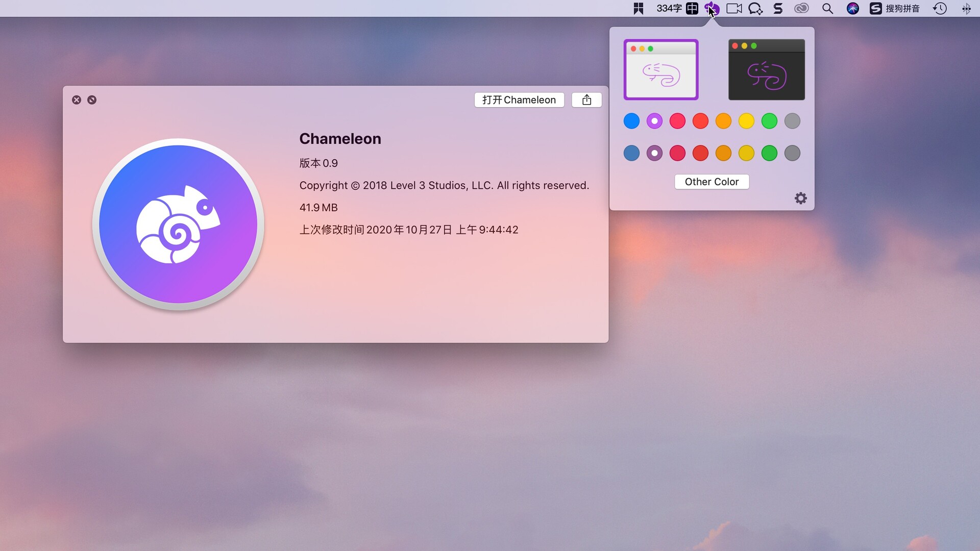
Task: Click the circle-slash button beside close
Action: coord(92,100)
